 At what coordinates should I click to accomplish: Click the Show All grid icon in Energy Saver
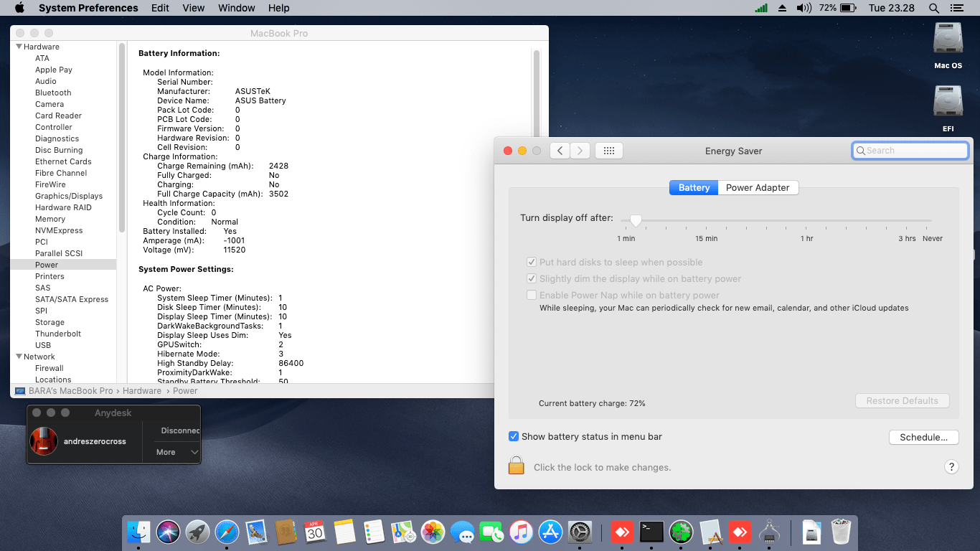tap(608, 151)
